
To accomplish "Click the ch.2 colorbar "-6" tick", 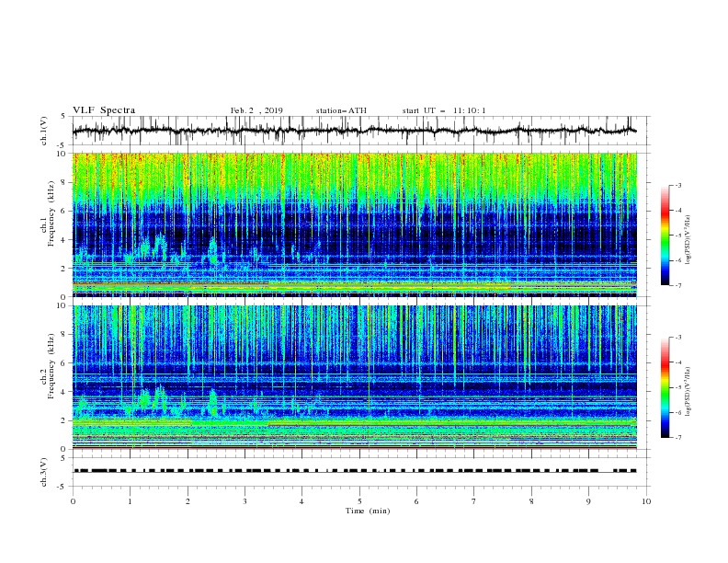I will [677, 412].
